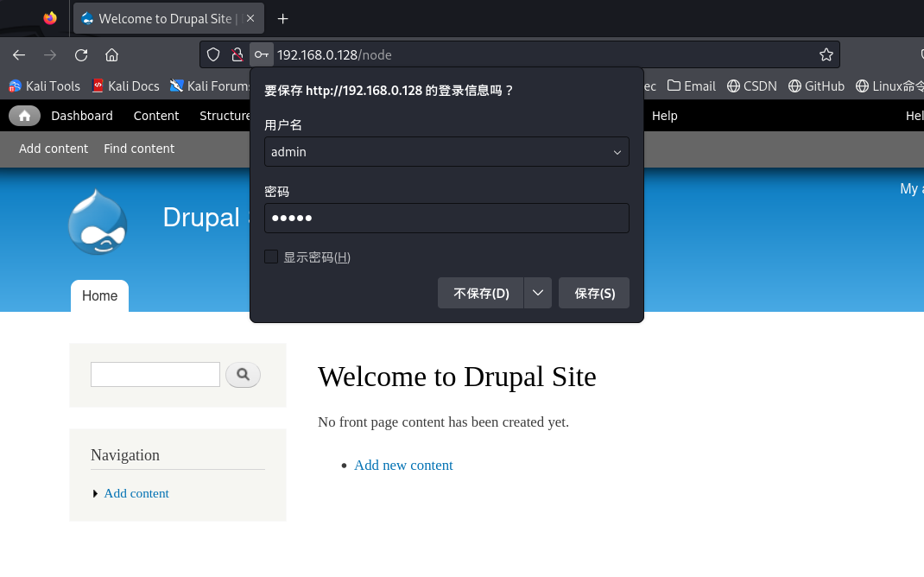Open Kali Forums bookmark

[x=210, y=86]
